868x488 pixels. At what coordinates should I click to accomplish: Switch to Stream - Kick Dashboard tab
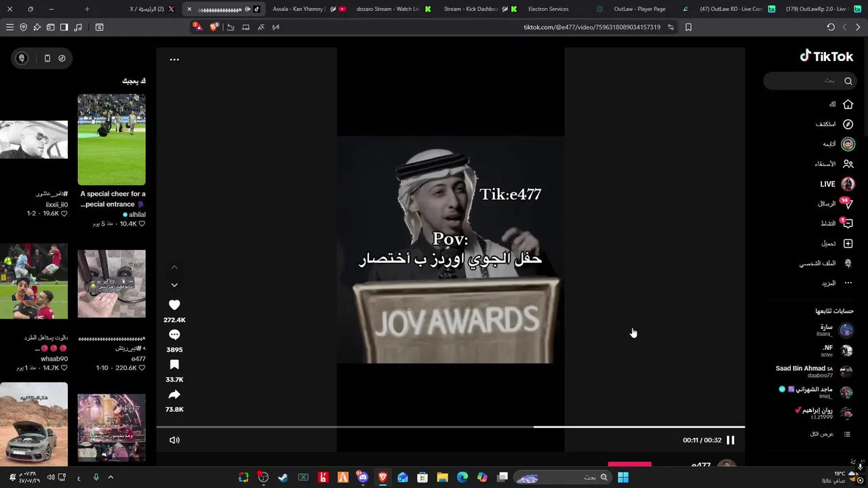click(x=480, y=9)
